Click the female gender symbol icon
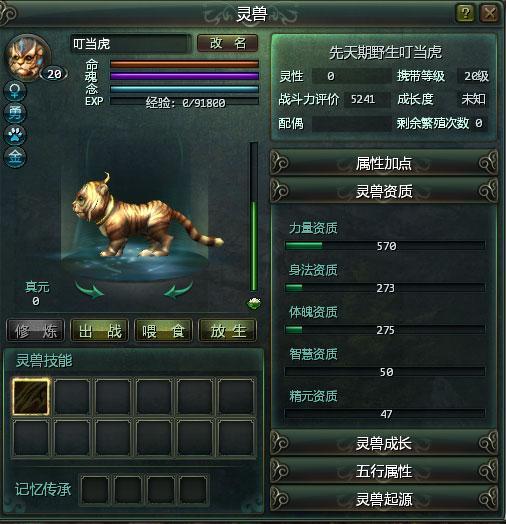 [x=15, y=91]
